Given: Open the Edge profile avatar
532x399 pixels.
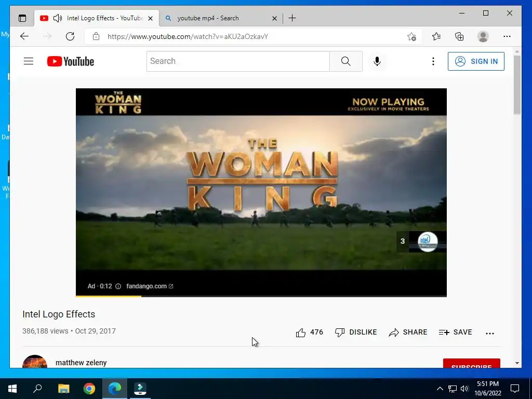Looking at the screenshot, I should (x=483, y=36).
